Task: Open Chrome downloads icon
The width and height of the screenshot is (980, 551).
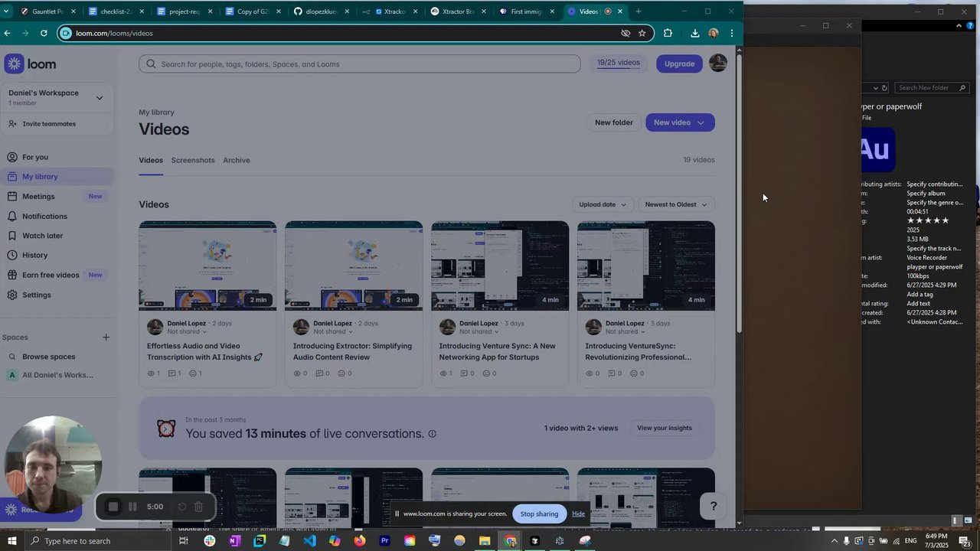Action: point(694,33)
